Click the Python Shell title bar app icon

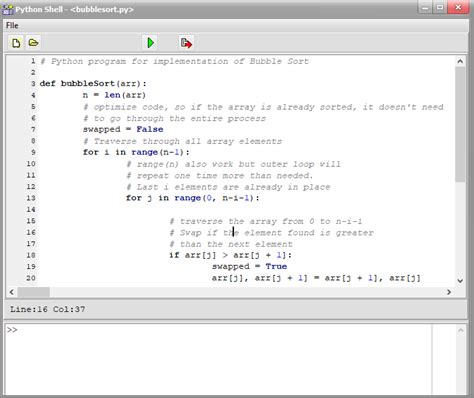(7, 9)
